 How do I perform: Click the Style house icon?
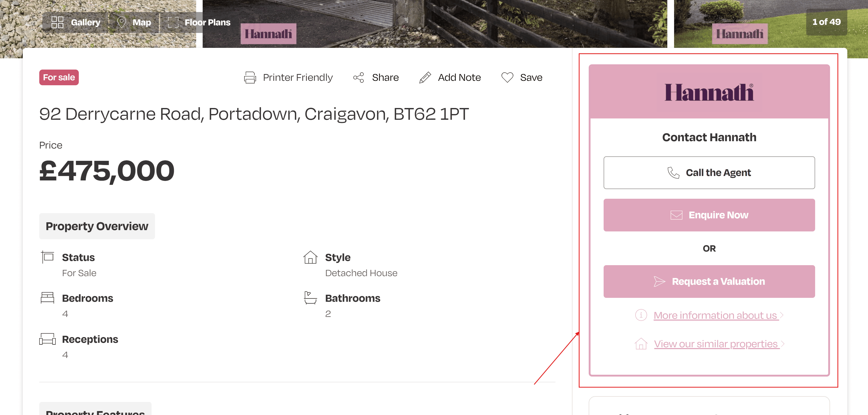coord(310,257)
